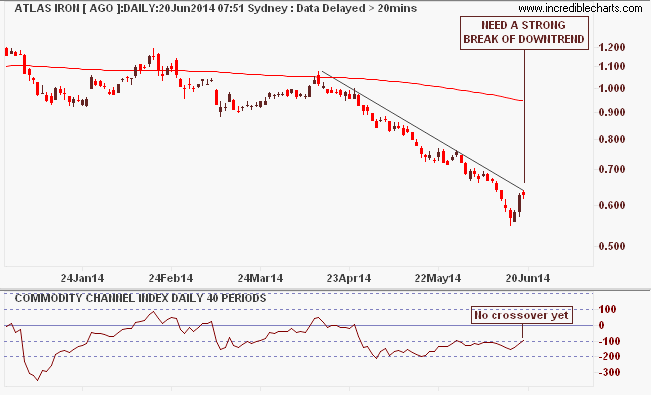
Task: Click the 0.500 price axis label
Action: 612,246
